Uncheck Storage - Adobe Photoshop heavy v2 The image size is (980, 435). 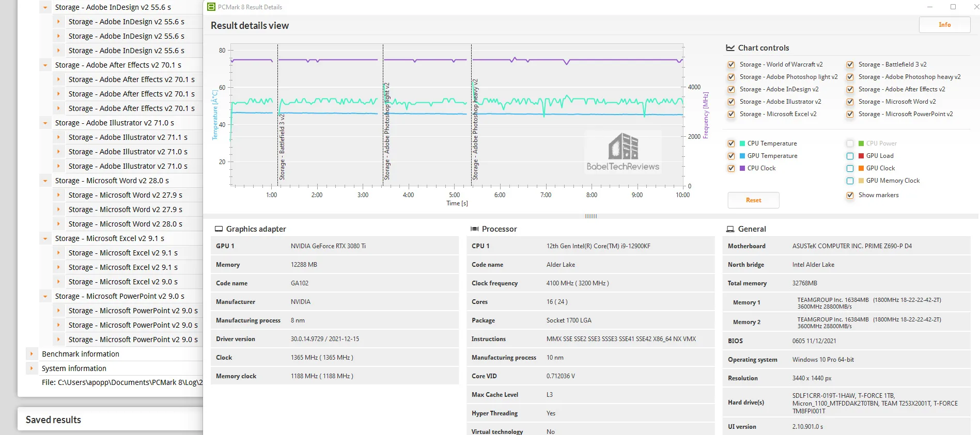850,77
